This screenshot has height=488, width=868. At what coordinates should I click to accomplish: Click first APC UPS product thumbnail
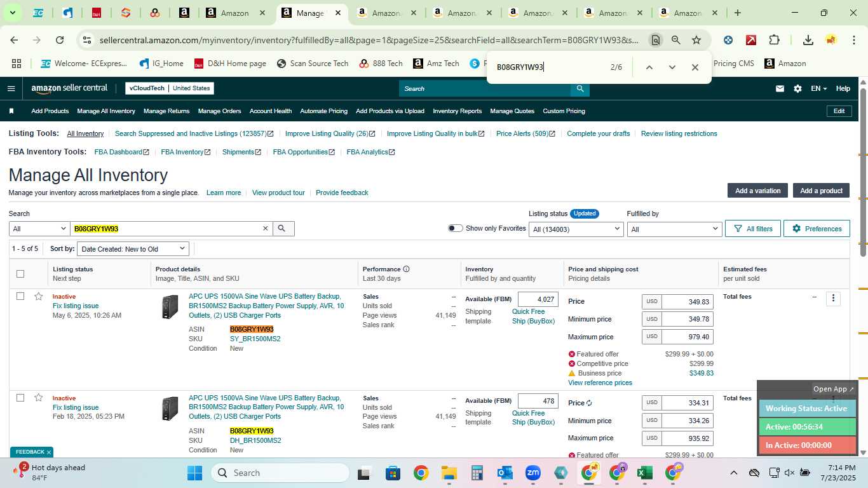[170, 307]
